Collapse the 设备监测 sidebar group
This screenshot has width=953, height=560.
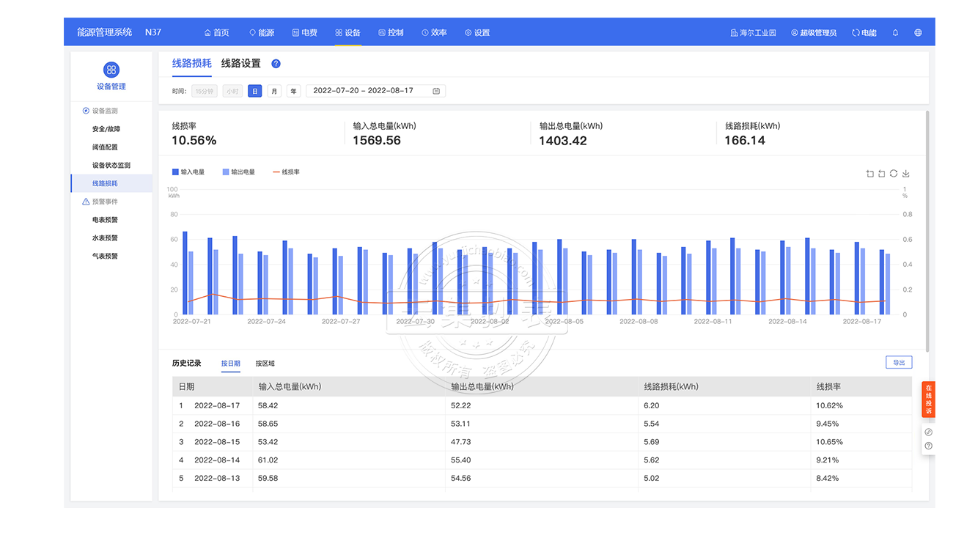(100, 111)
